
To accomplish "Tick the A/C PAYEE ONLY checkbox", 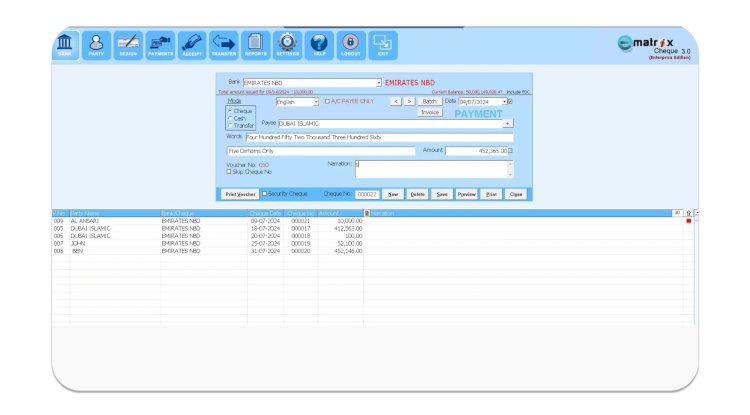I will [327, 101].
